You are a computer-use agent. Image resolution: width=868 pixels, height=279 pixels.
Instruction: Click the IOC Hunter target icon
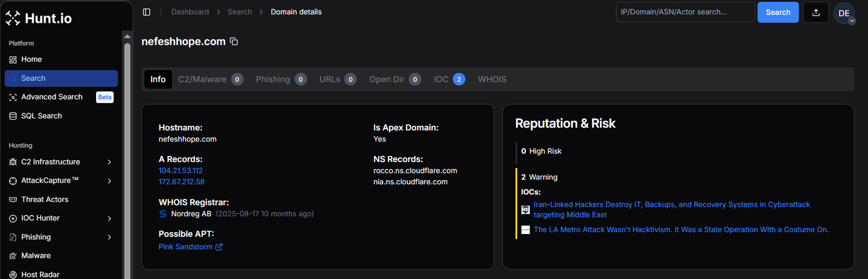point(13,218)
